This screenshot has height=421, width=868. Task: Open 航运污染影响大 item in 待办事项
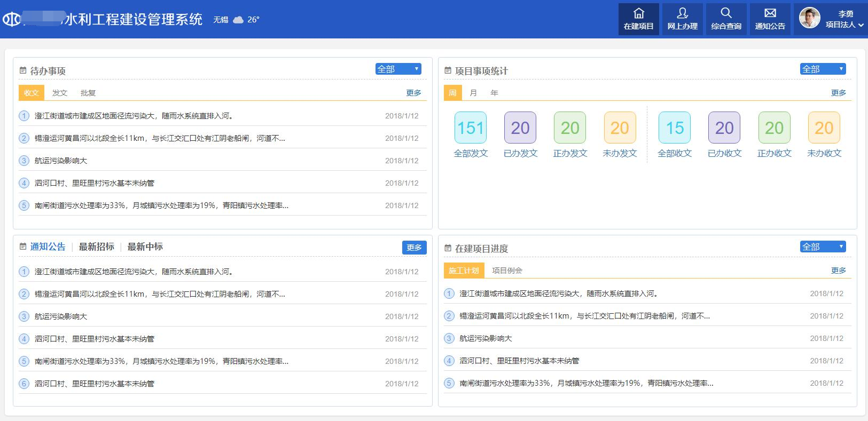coord(61,161)
